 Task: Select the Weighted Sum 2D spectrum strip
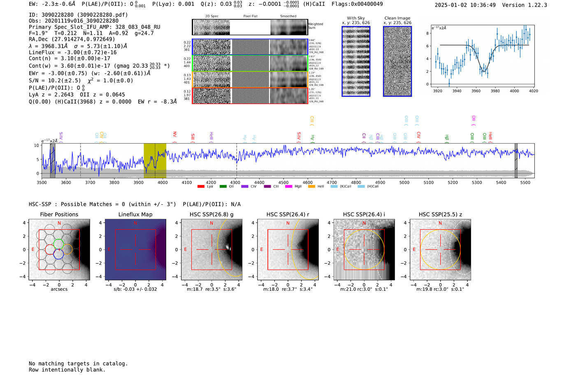coord(250,27)
